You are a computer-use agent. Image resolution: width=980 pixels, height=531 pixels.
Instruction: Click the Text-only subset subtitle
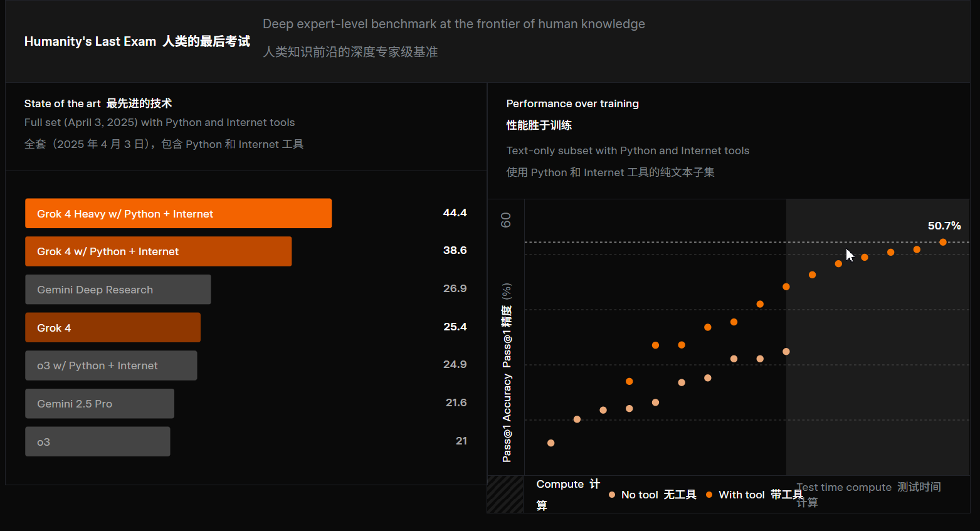(x=628, y=150)
